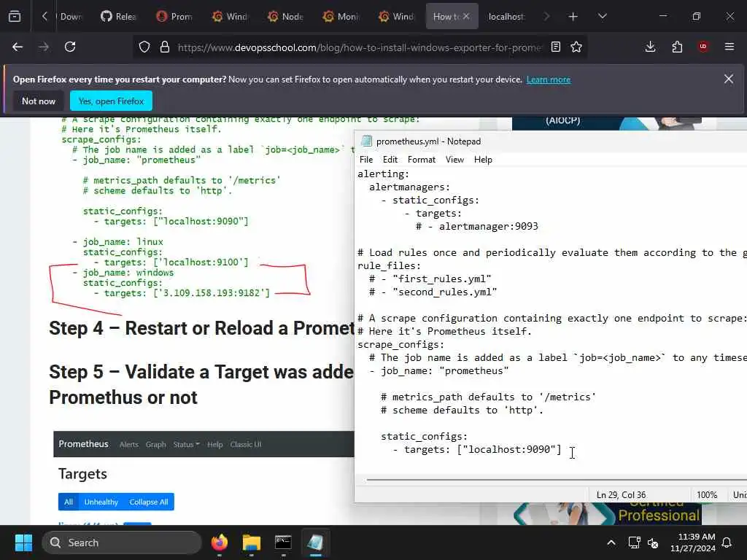Click the Notepad title bar document icon
The width and height of the screenshot is (747, 560).
pos(366,141)
